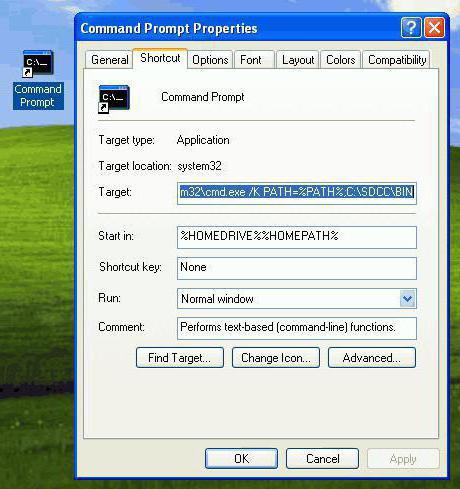Screen dimensions: 460x489
Task: Go to the Font tab
Action: pos(254,60)
